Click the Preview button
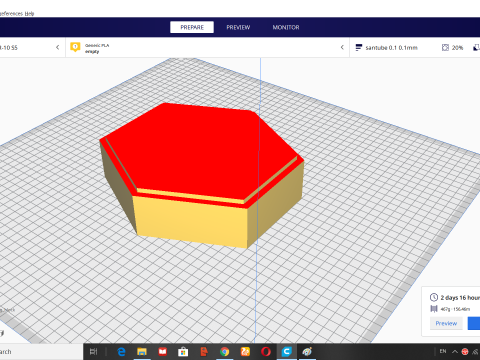 click(446, 323)
